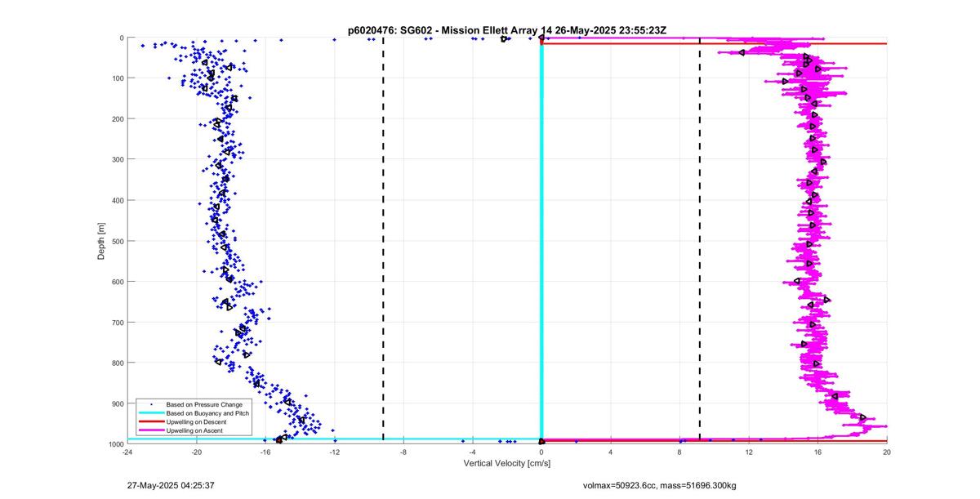
Task: Click x-axis tick label '20'
Action: coord(887,451)
